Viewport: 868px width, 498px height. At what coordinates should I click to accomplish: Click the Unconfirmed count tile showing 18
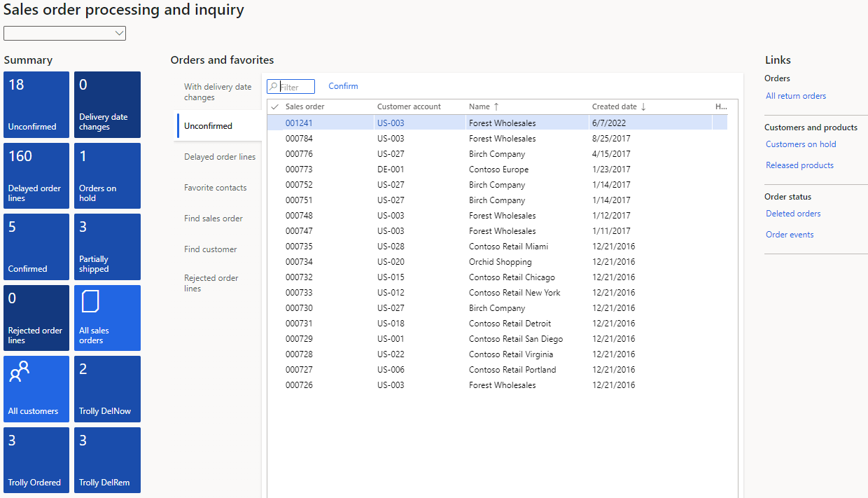[x=36, y=104]
